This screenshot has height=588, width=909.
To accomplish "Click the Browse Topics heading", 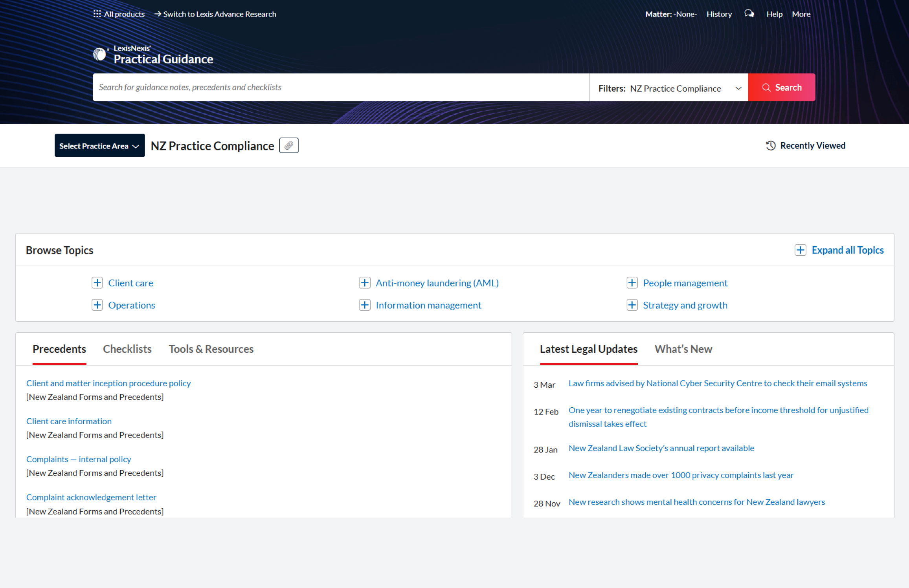I will click(59, 250).
